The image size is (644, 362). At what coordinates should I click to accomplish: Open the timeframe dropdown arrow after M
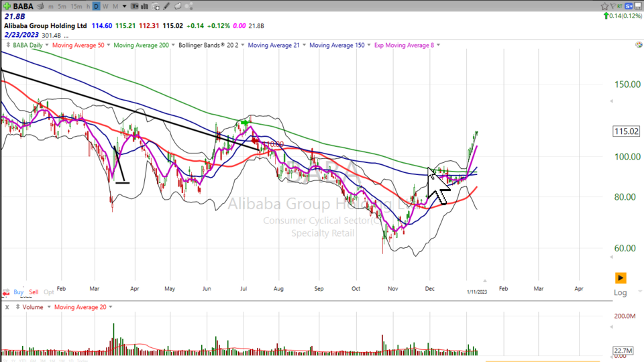(x=125, y=6)
